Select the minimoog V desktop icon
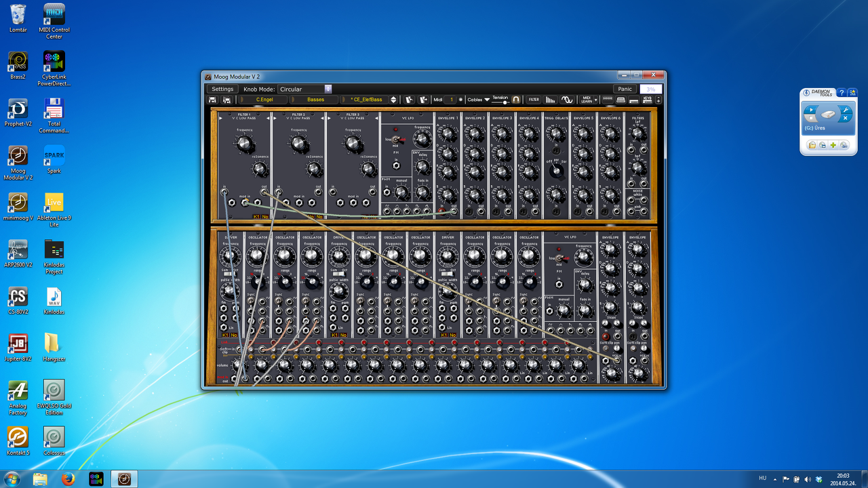Viewport: 868px width, 488px height. coord(18,207)
